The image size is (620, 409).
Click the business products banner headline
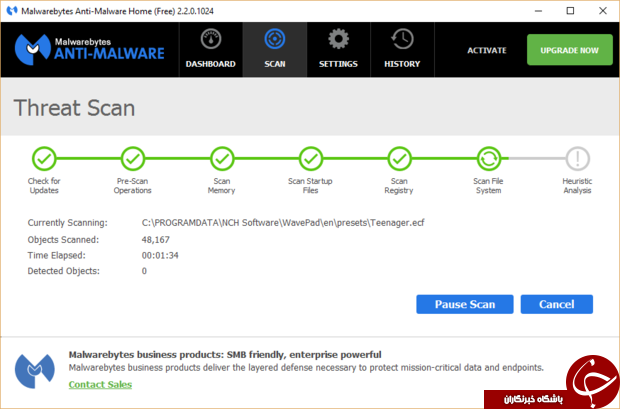coord(225,354)
